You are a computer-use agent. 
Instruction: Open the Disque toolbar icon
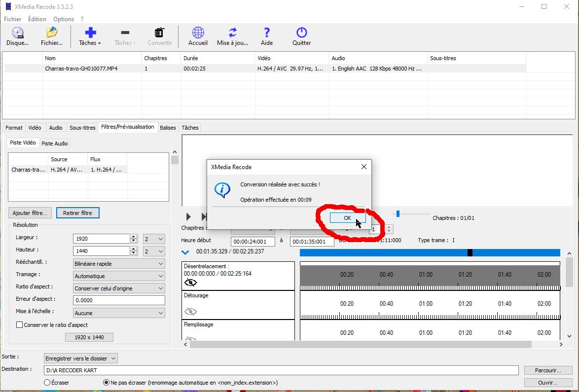click(17, 36)
